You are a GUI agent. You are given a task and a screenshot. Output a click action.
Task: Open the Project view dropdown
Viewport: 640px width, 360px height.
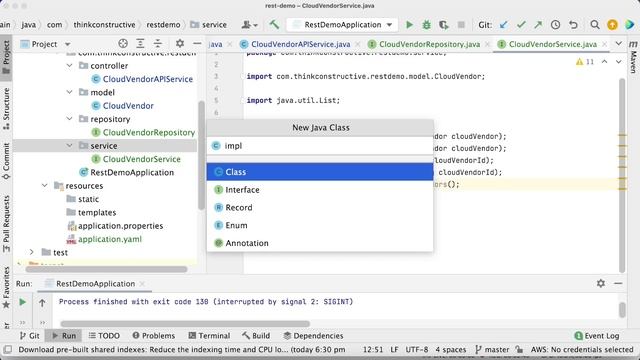click(x=46, y=44)
